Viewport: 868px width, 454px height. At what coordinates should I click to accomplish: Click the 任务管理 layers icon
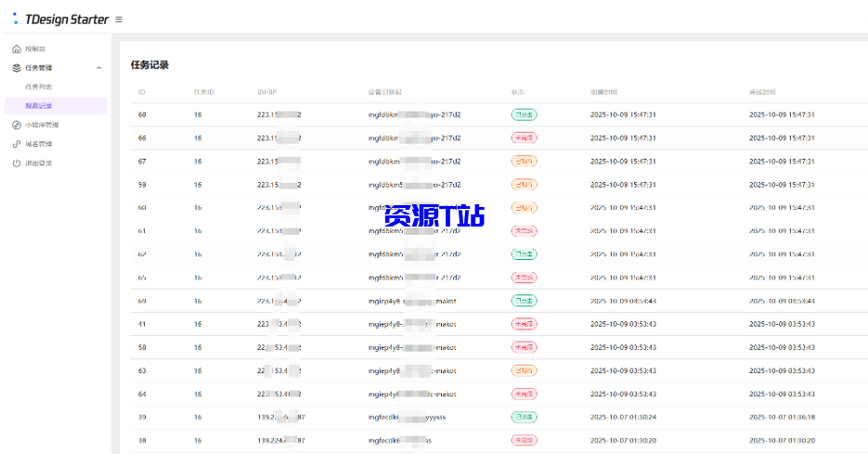pyautogui.click(x=17, y=68)
